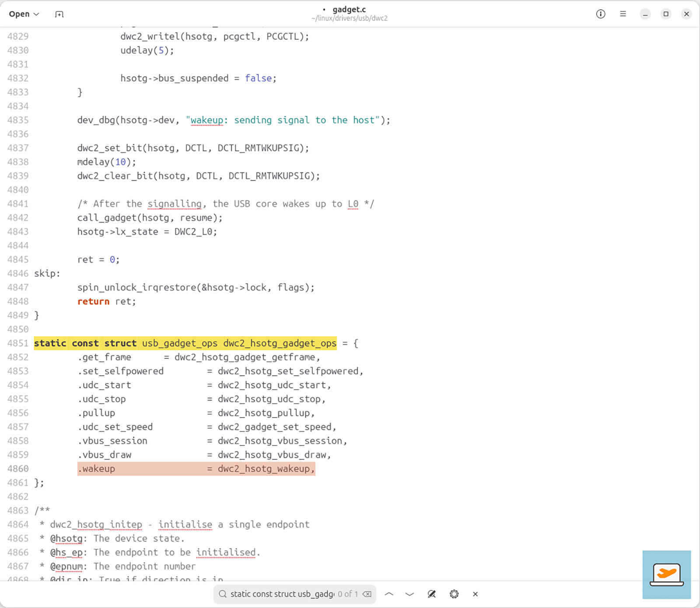Close the text editor window
The height and width of the screenshot is (608, 700).
click(x=686, y=14)
